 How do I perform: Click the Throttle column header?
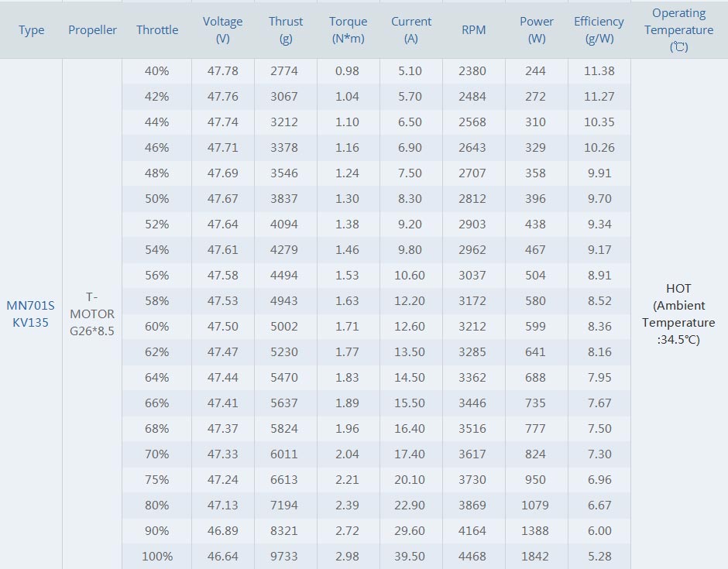click(157, 30)
